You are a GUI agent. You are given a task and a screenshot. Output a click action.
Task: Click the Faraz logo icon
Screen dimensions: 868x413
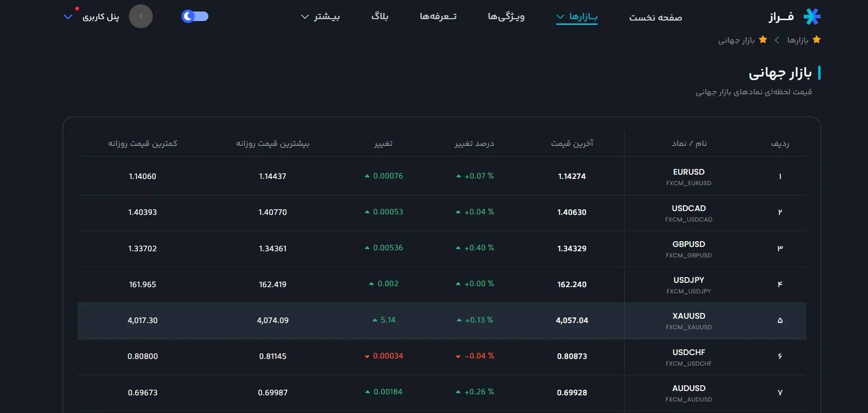812,17
